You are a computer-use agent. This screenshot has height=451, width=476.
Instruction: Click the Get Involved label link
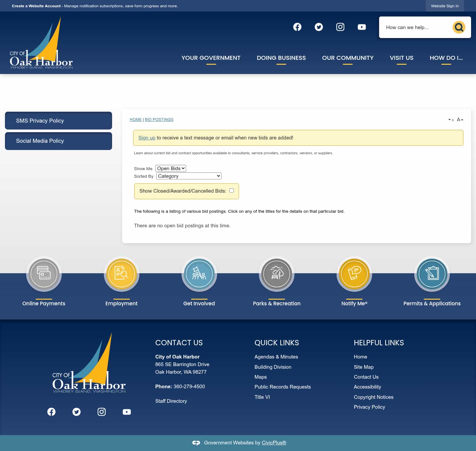click(199, 303)
